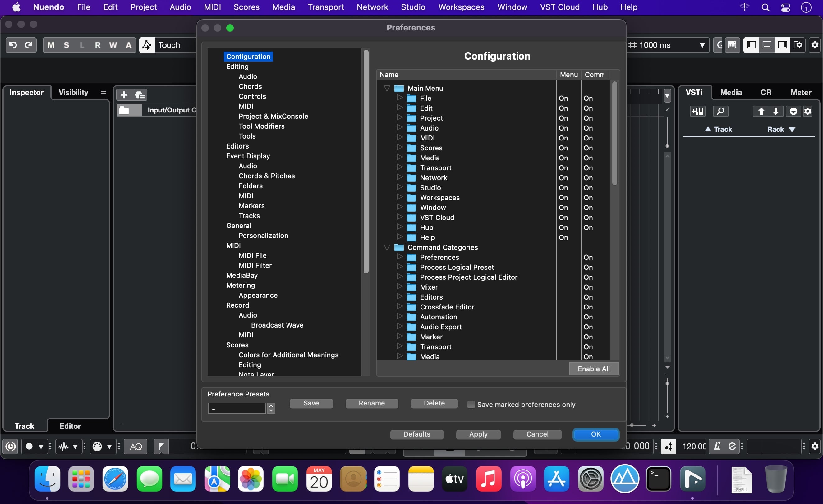Collapse the Command Categories folder tree
This screenshot has height=504, width=823.
point(387,247)
